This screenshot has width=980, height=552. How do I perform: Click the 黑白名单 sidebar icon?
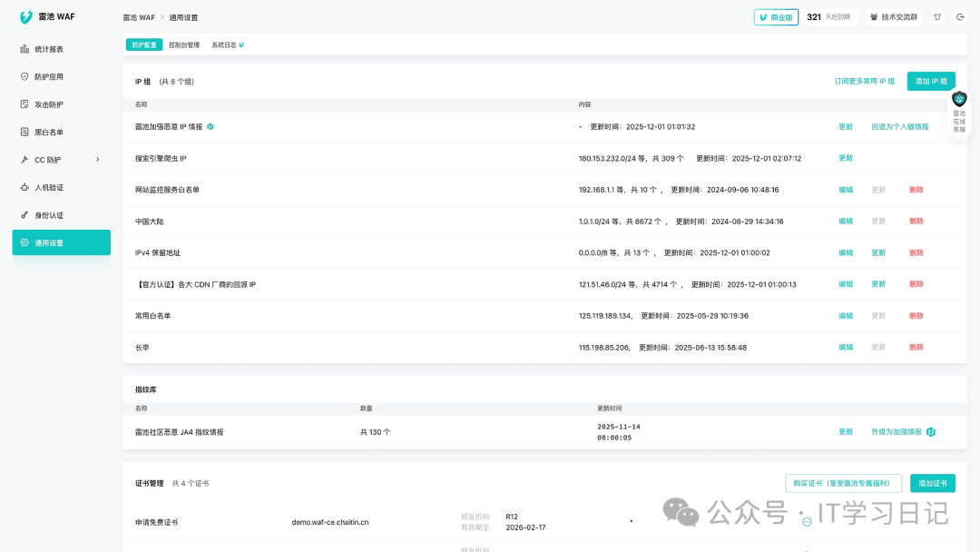(24, 133)
